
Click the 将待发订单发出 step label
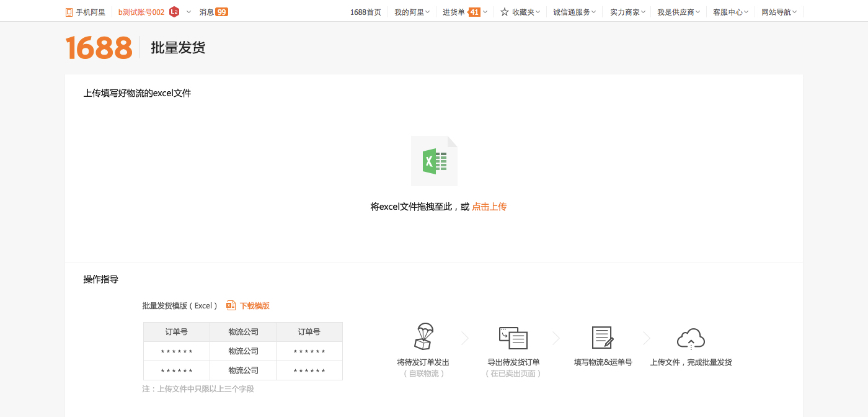(x=423, y=362)
